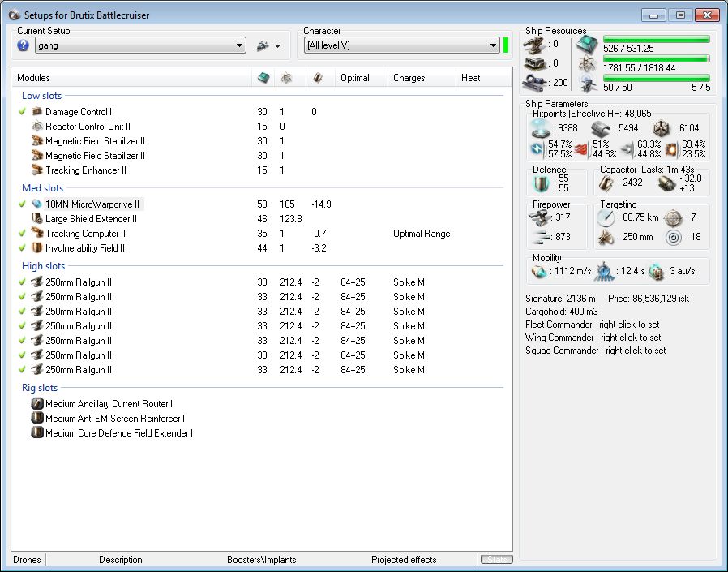728x572 pixels.
Task: Click the calibration points icon
Action: 535,83
